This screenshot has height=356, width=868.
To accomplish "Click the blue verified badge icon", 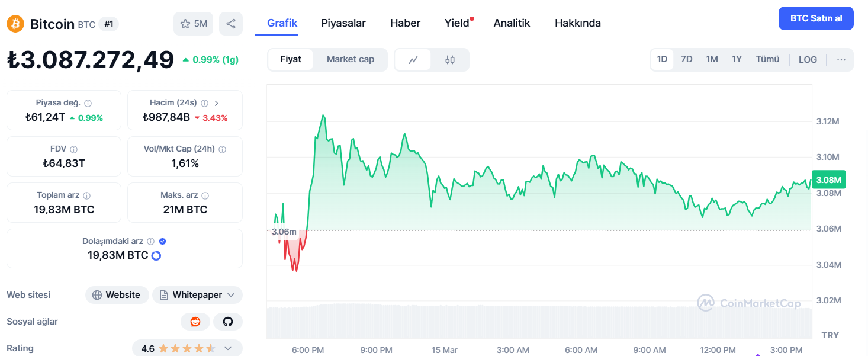I will coord(162,242).
